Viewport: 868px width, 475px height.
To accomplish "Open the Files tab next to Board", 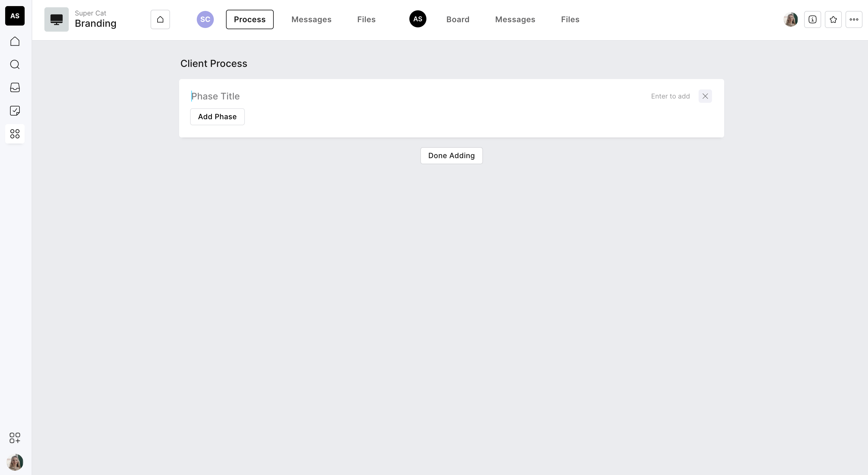I will click(570, 19).
